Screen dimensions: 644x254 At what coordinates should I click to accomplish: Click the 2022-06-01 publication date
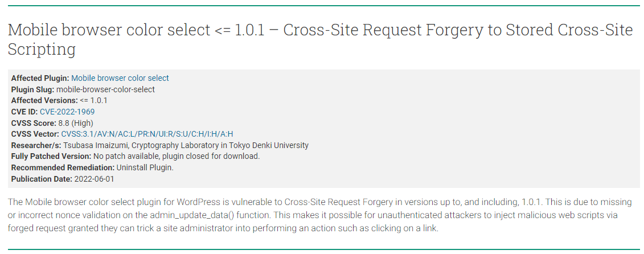tap(94, 179)
